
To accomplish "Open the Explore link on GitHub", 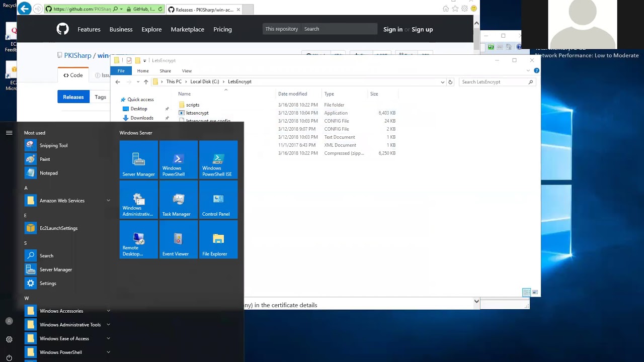I will [x=151, y=29].
